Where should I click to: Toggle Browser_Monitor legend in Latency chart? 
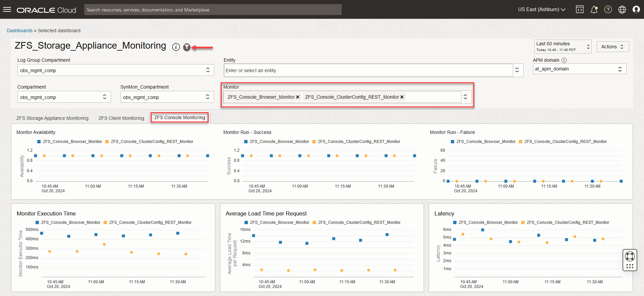486,223
